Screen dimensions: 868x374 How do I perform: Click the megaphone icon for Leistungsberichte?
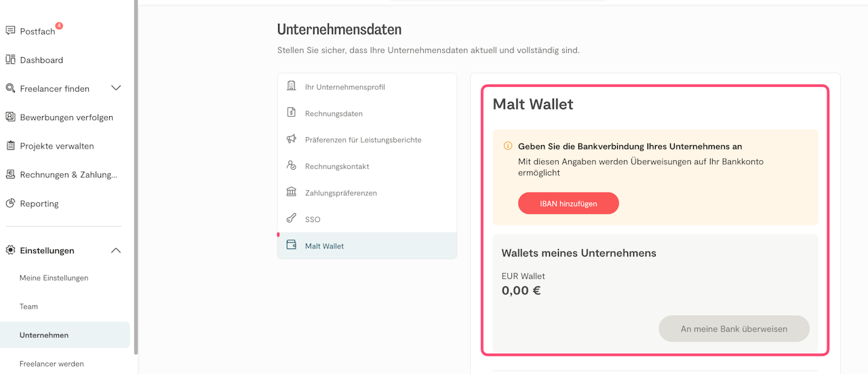tap(292, 139)
